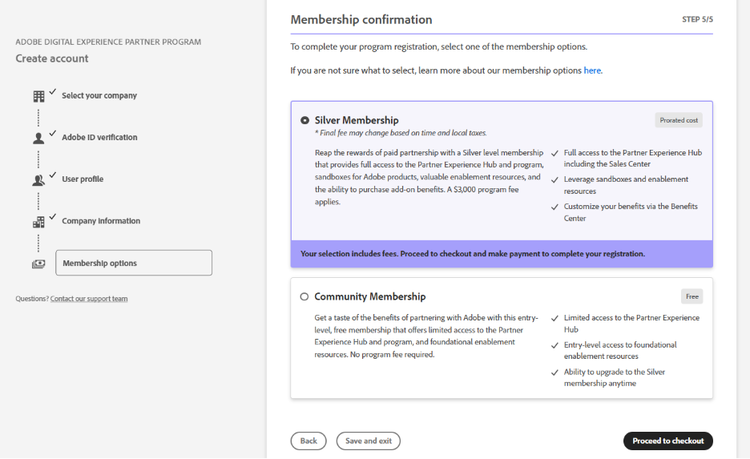Click the purple fees notice banner
The width and height of the screenshot is (750, 459).
point(501,254)
